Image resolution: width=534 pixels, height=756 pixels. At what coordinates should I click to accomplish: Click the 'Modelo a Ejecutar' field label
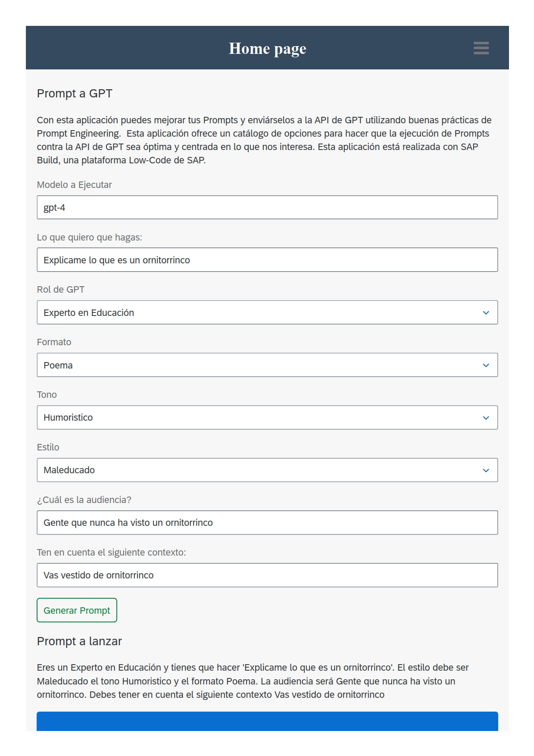74,185
